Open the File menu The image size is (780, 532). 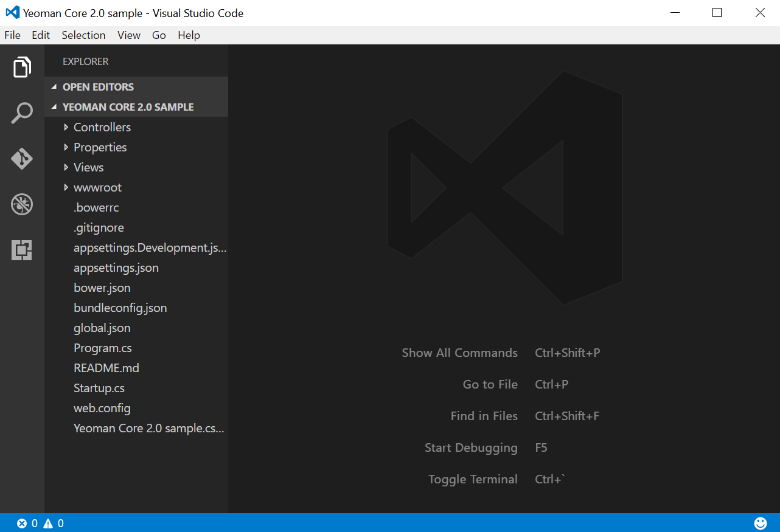(x=12, y=35)
